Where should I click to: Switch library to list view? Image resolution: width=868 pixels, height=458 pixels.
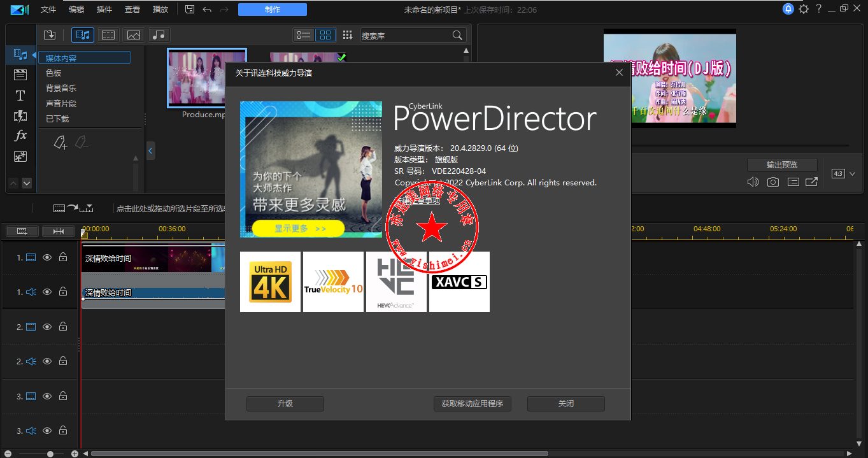tap(304, 35)
